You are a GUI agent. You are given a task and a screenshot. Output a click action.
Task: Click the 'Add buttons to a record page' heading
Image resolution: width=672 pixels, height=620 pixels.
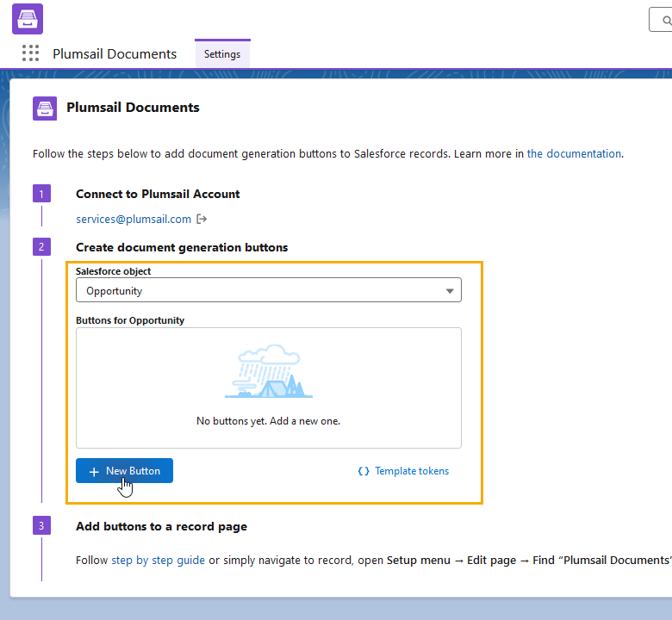click(x=162, y=527)
